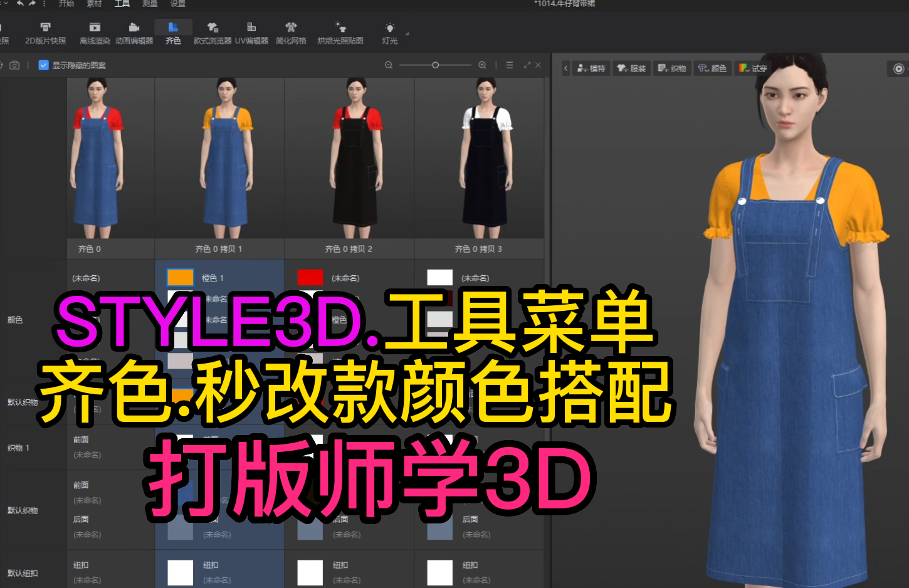Open the 2D版片快照 tool
Image resolution: width=909 pixels, height=588 pixels.
(45, 33)
